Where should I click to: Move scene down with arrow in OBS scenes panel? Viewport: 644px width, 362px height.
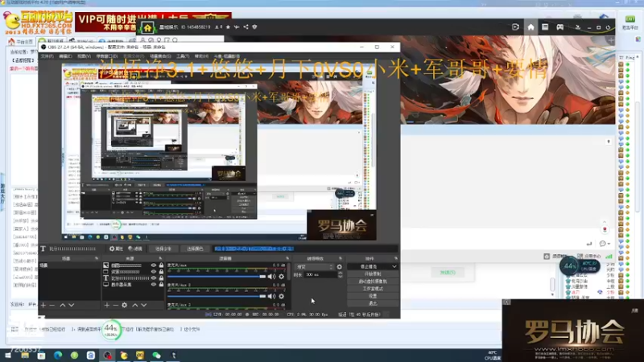click(72, 305)
